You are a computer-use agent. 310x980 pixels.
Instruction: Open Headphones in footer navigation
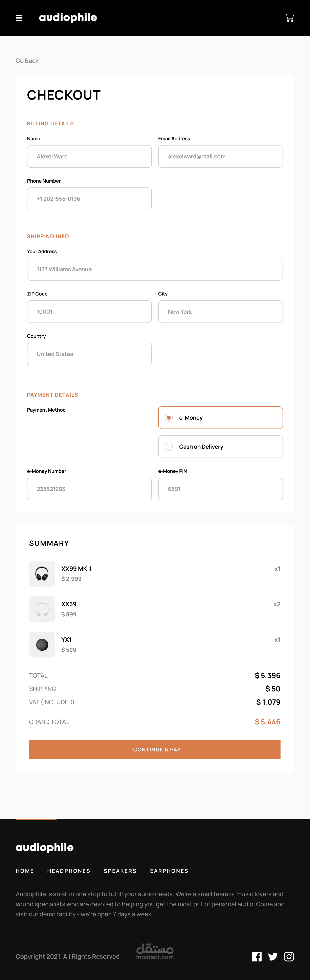pyautogui.click(x=69, y=871)
